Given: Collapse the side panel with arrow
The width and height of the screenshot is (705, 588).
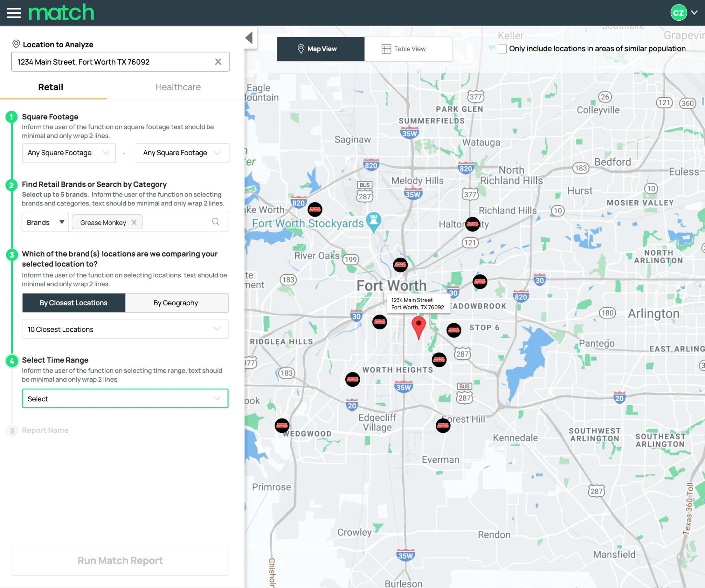Looking at the screenshot, I should coord(250,38).
